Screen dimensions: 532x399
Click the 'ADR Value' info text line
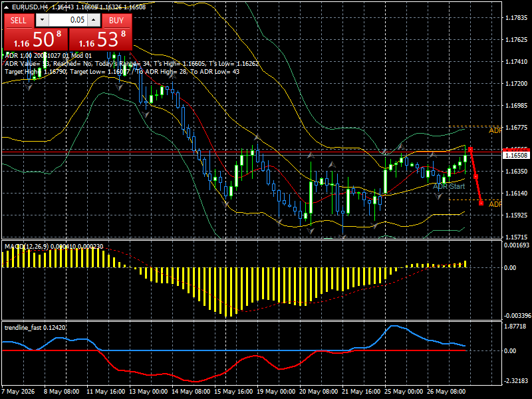(x=132, y=64)
